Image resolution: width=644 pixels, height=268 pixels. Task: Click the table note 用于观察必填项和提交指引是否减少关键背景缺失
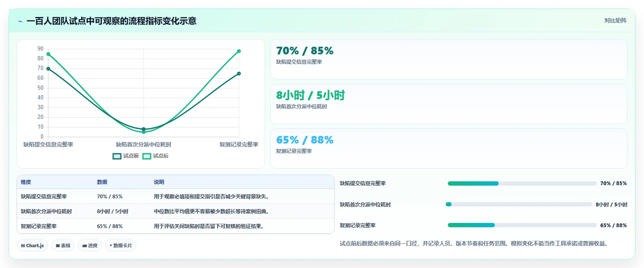click(x=211, y=197)
